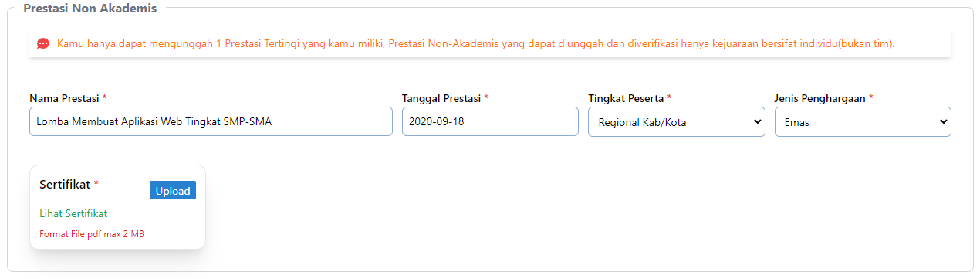Click the arrow on the Emas select
980x279 pixels.
click(x=941, y=121)
